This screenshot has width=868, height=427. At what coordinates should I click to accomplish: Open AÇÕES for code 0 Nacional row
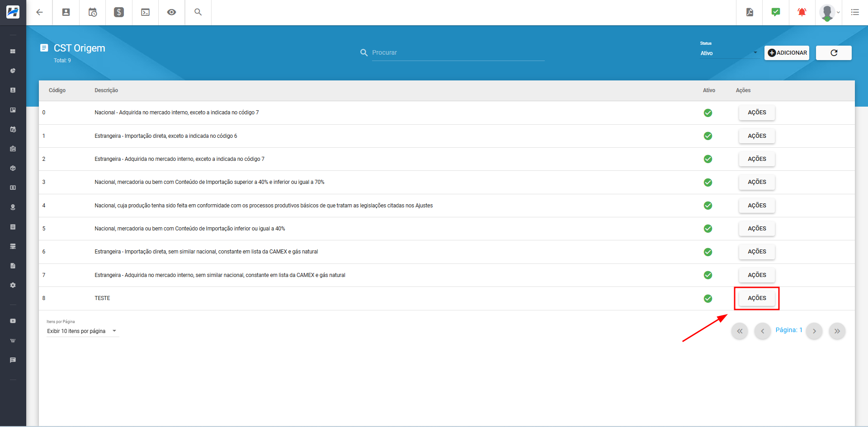click(x=757, y=113)
